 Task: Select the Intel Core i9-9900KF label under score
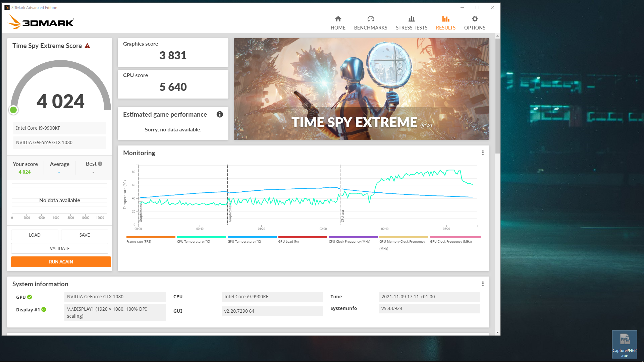click(x=60, y=128)
